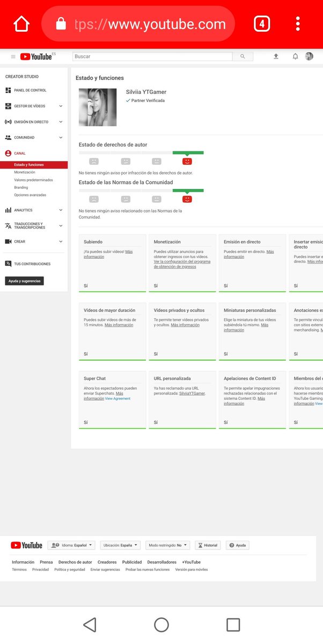Click the Ayuda y sugerencias button
The height and width of the screenshot is (644, 323).
point(24,281)
